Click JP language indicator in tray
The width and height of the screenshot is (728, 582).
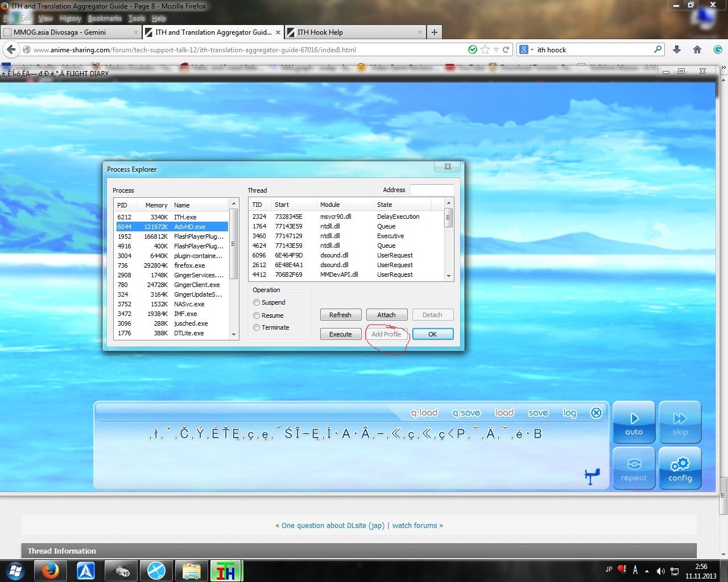(x=609, y=569)
